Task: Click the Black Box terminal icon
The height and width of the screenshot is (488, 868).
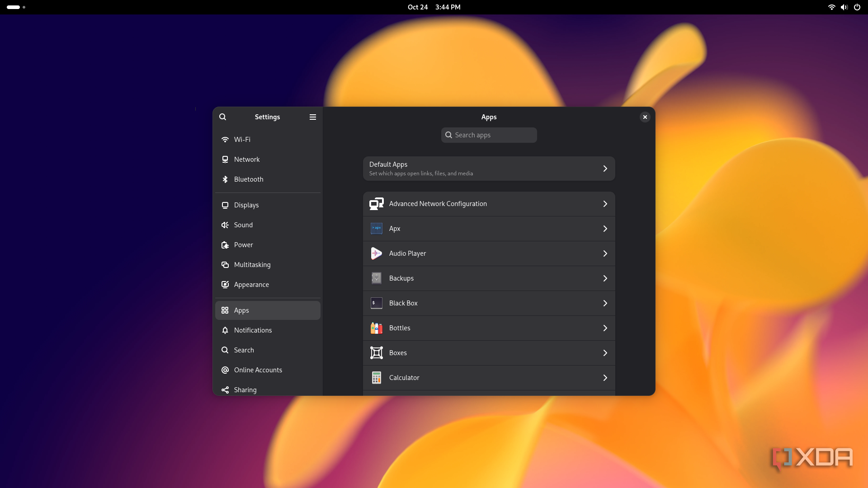Action: click(x=377, y=303)
